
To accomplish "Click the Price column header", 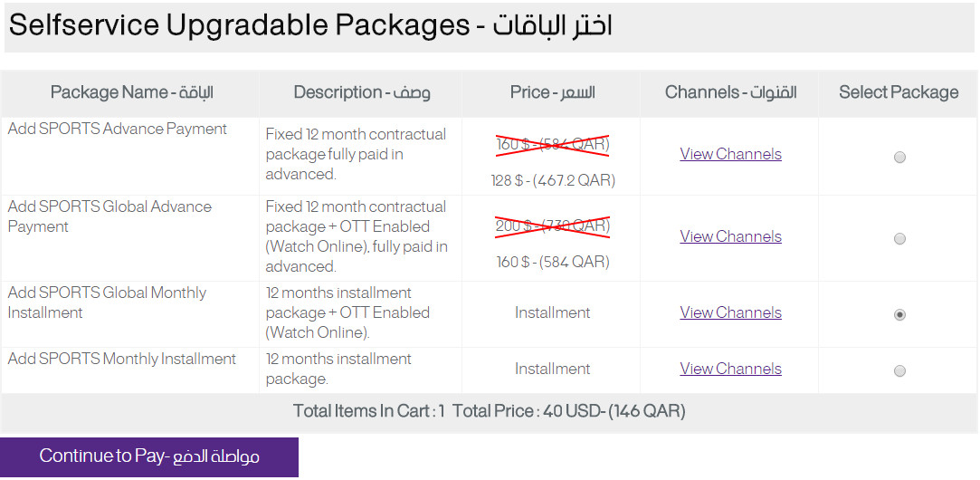I will click(x=552, y=92).
